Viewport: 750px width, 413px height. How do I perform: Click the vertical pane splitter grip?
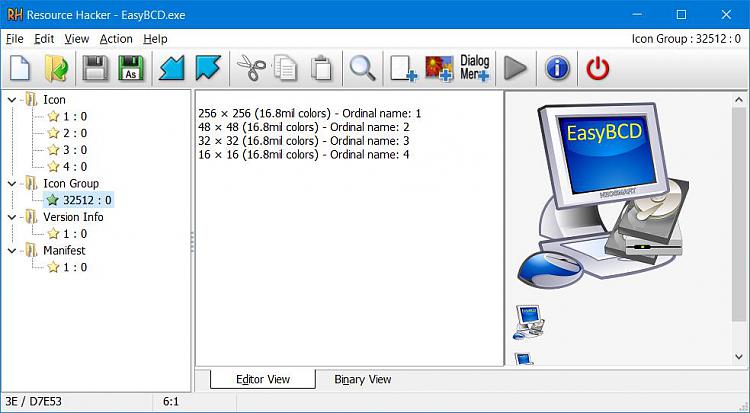click(193, 242)
